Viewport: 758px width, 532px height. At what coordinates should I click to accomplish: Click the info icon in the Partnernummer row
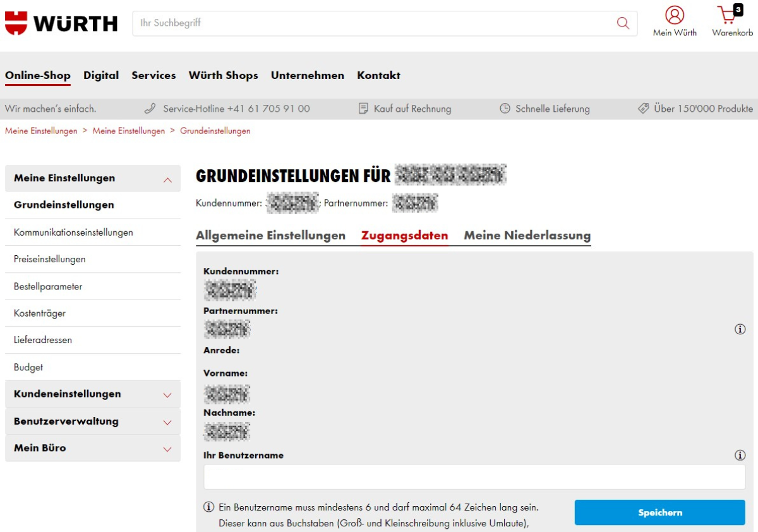click(x=740, y=329)
